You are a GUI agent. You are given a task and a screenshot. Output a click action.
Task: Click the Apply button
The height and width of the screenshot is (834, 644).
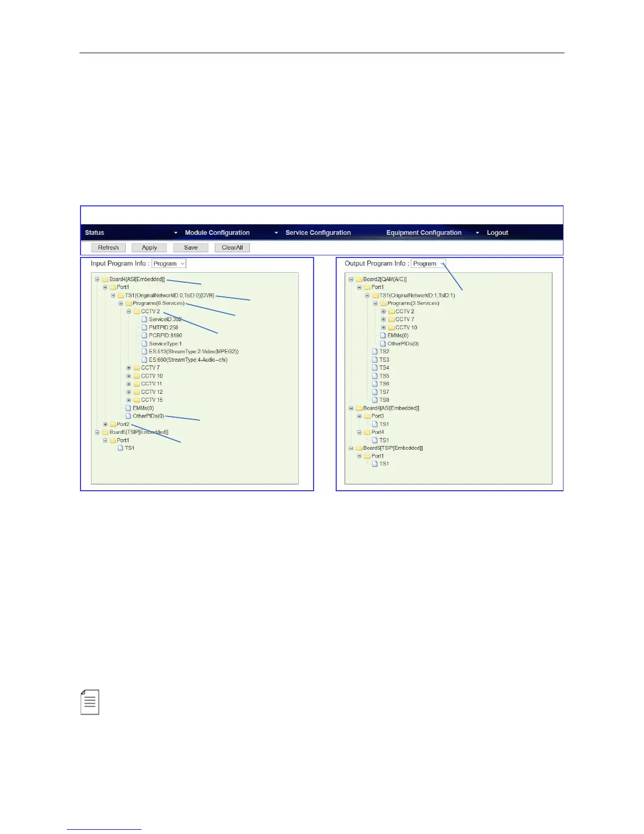(x=149, y=247)
